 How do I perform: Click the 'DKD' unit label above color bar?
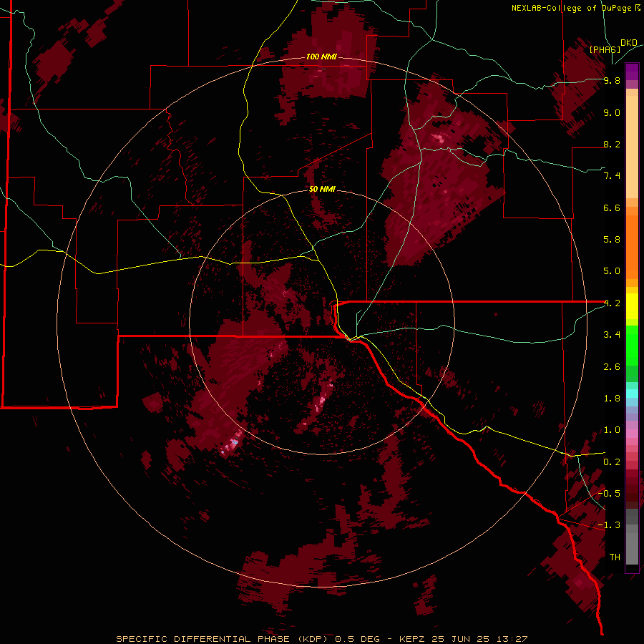tap(629, 43)
